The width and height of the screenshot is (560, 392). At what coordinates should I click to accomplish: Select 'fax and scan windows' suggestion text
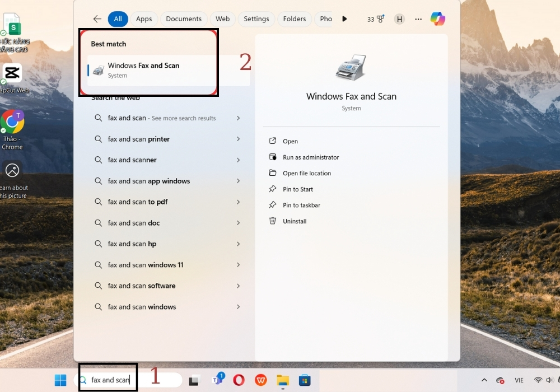pyautogui.click(x=142, y=307)
